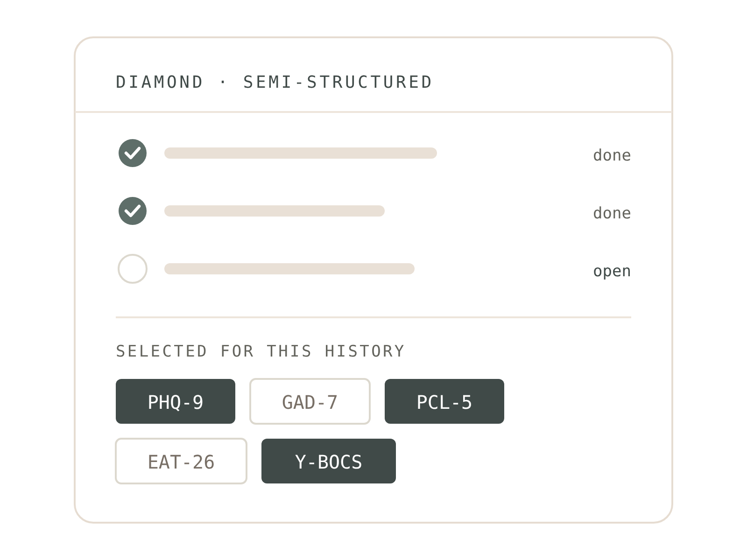Click the third item's placeholder bar
The image size is (747, 560).
click(289, 269)
